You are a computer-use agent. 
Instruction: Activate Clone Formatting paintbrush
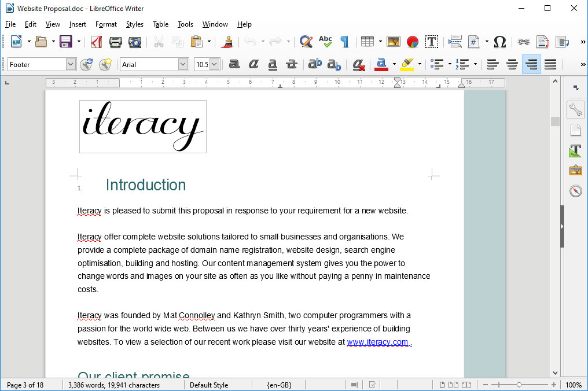227,42
